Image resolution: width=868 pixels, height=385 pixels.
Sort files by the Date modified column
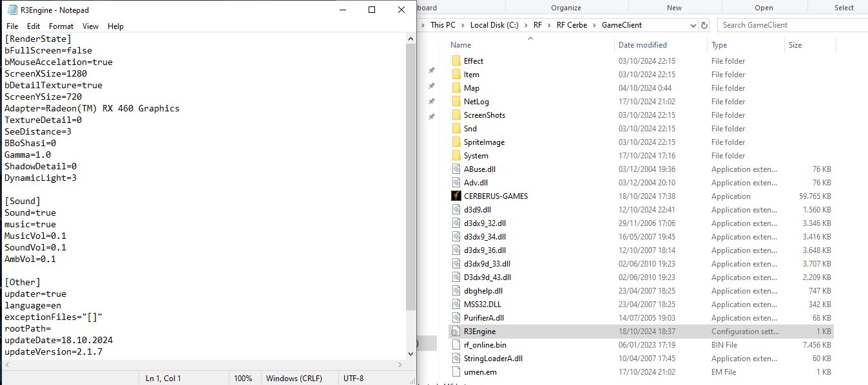tap(642, 45)
